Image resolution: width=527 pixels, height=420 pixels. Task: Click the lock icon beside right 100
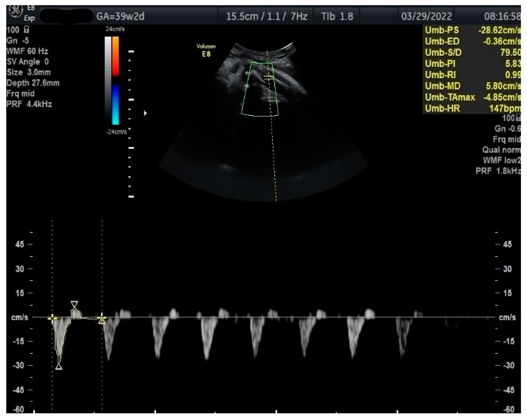click(519, 118)
